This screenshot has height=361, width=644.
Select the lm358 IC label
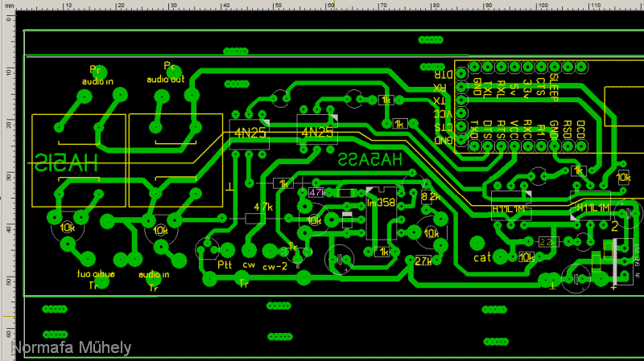[x=381, y=203]
